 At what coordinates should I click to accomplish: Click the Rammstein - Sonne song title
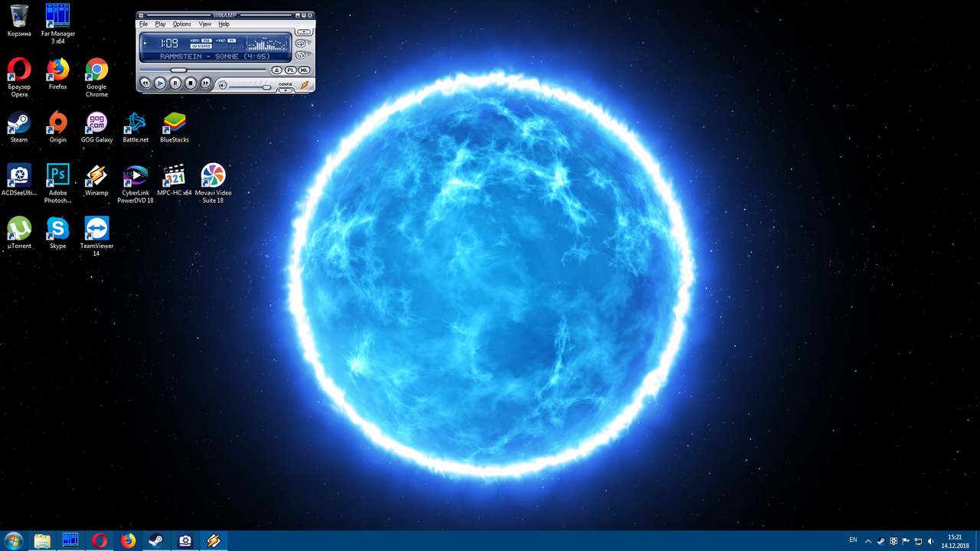215,57
